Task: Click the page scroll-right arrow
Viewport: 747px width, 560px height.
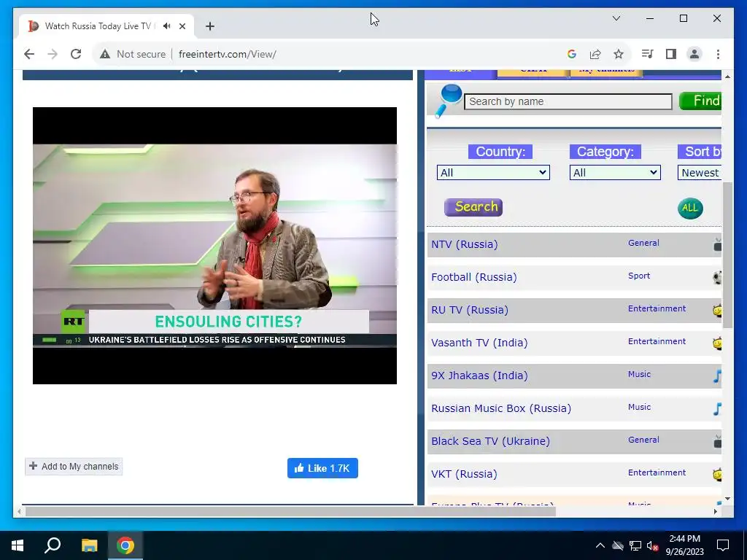Action: coord(716,512)
